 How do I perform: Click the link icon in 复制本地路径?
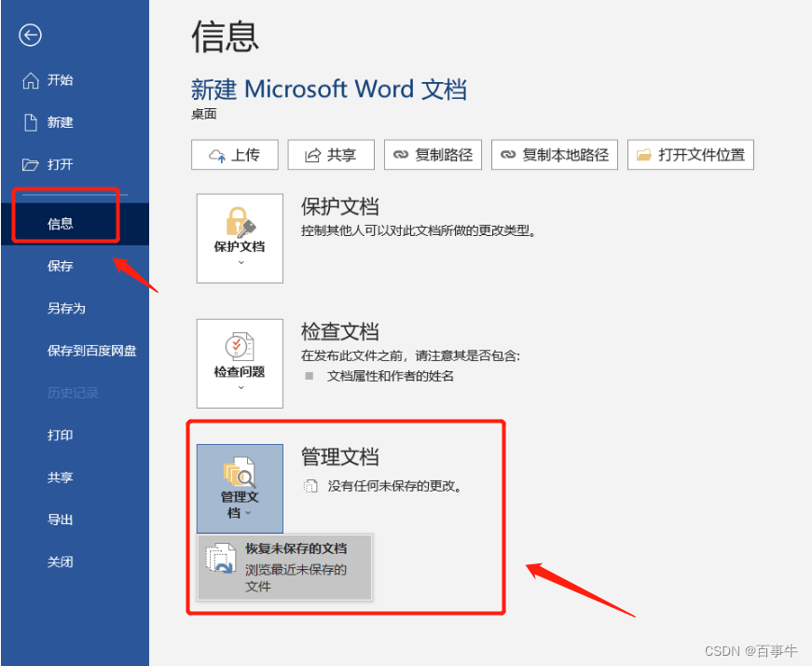pyautogui.click(x=508, y=155)
